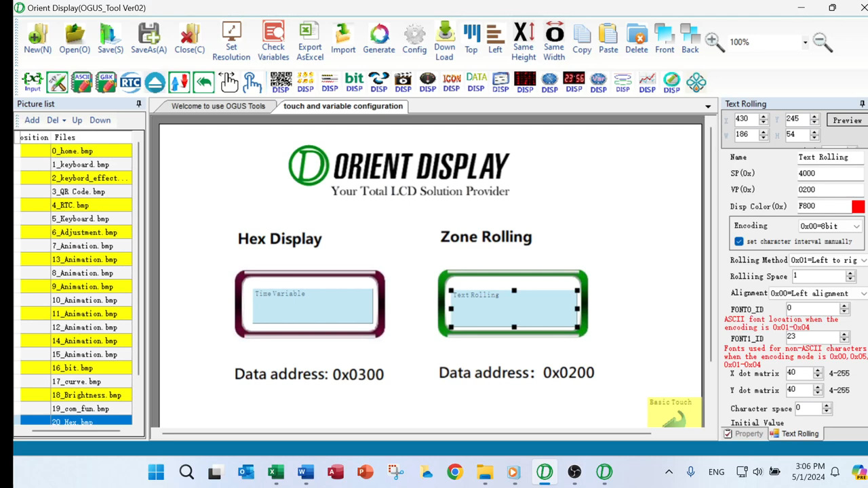Select the Text Rolling bottom tab
Viewport: 868px width, 488px height.
(794, 434)
